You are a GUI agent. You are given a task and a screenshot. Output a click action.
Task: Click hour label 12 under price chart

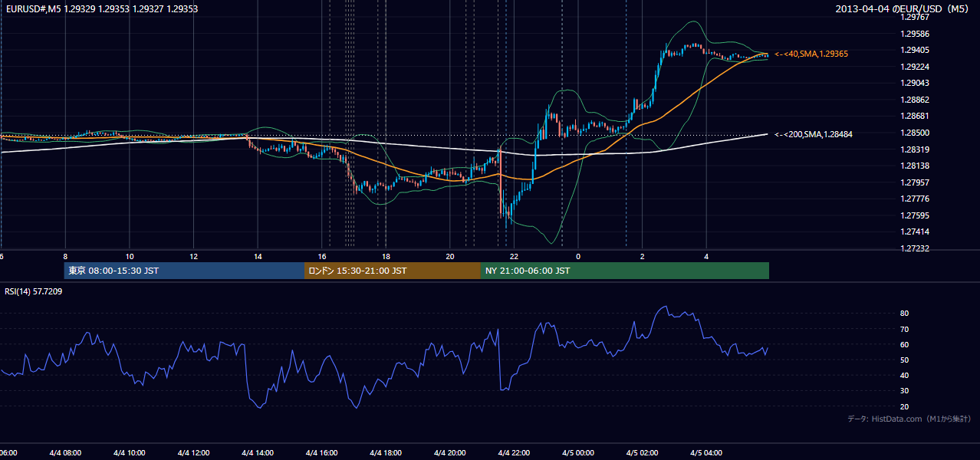194,256
